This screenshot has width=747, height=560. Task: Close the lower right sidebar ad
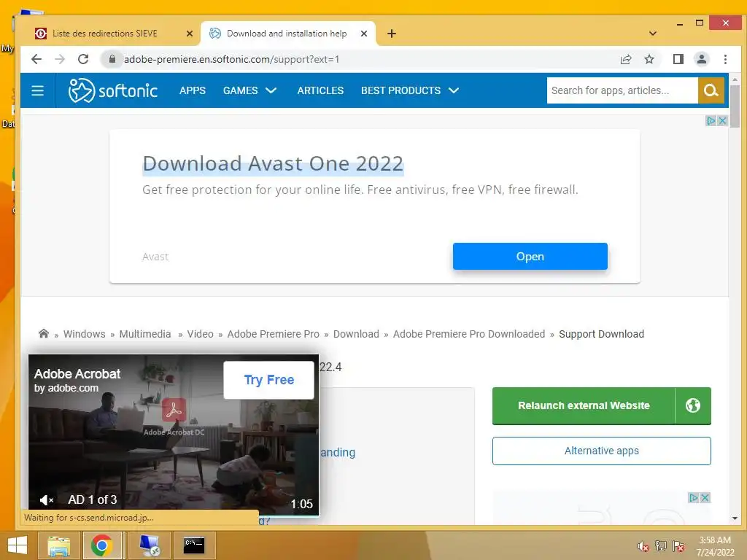705,497
